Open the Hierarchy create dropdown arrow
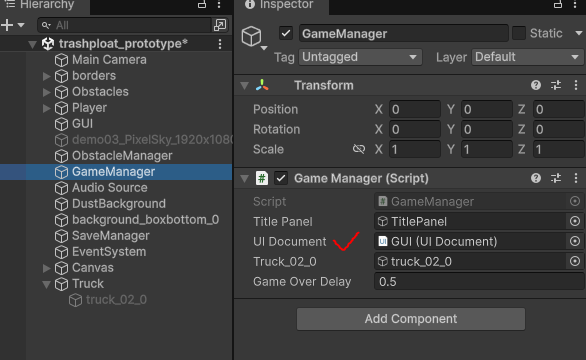Viewport: 586px width, 360px height. tap(21, 25)
